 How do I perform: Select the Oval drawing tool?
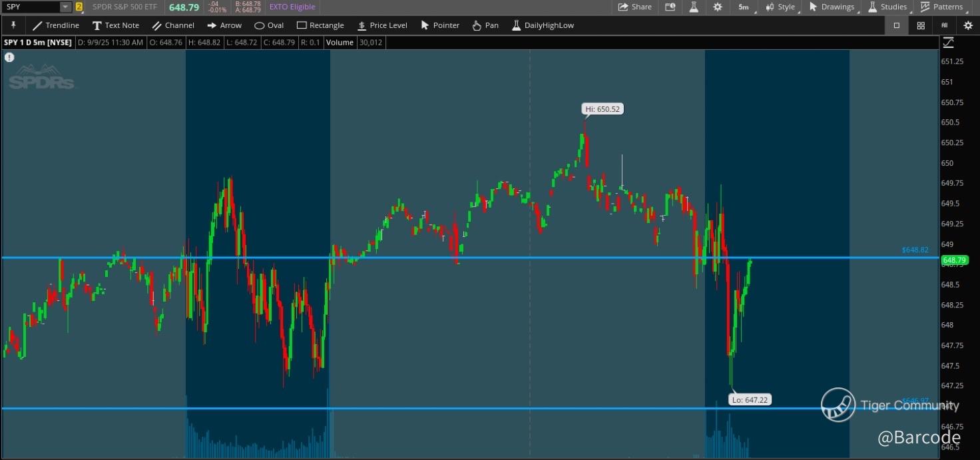coord(269,25)
